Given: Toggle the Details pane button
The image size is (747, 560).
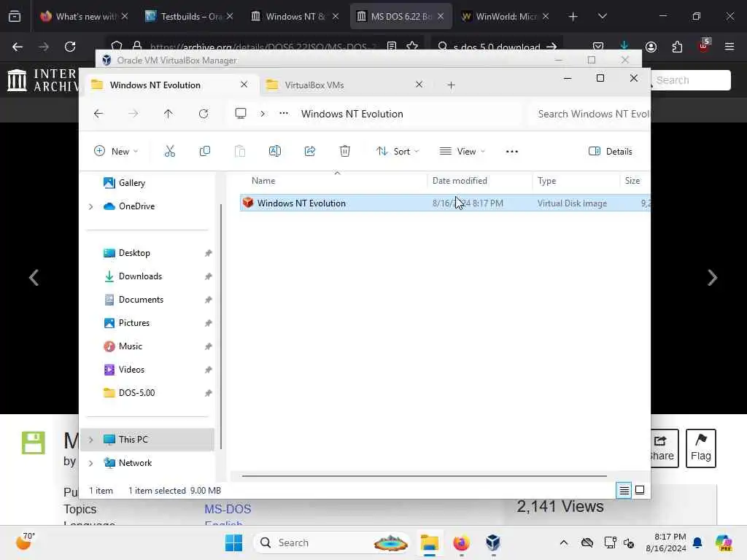Looking at the screenshot, I should (x=611, y=152).
